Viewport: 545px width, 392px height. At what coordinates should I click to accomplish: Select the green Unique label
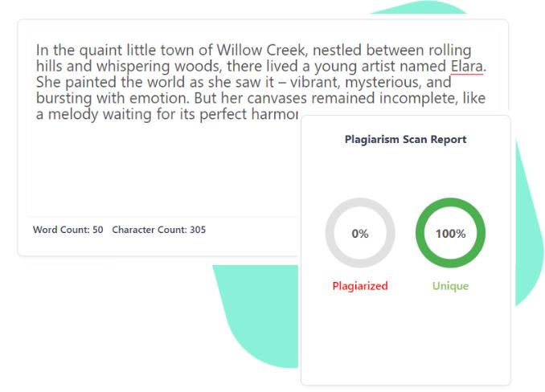coord(450,286)
